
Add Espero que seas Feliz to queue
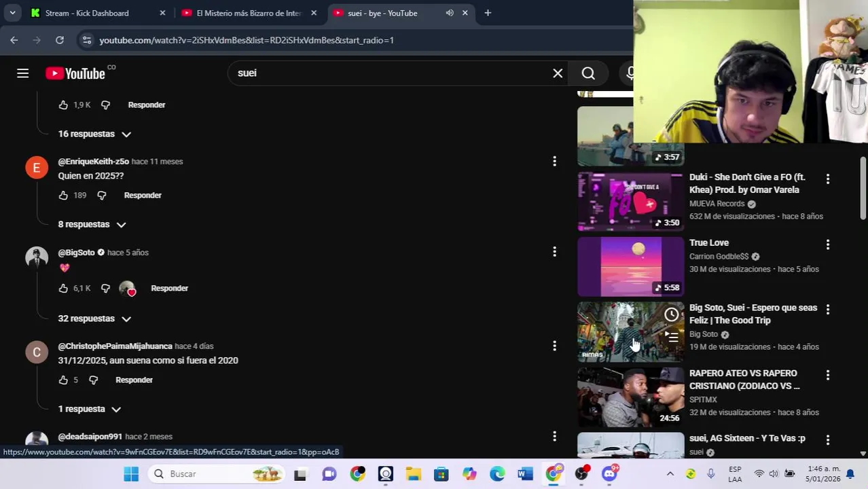coord(671,336)
